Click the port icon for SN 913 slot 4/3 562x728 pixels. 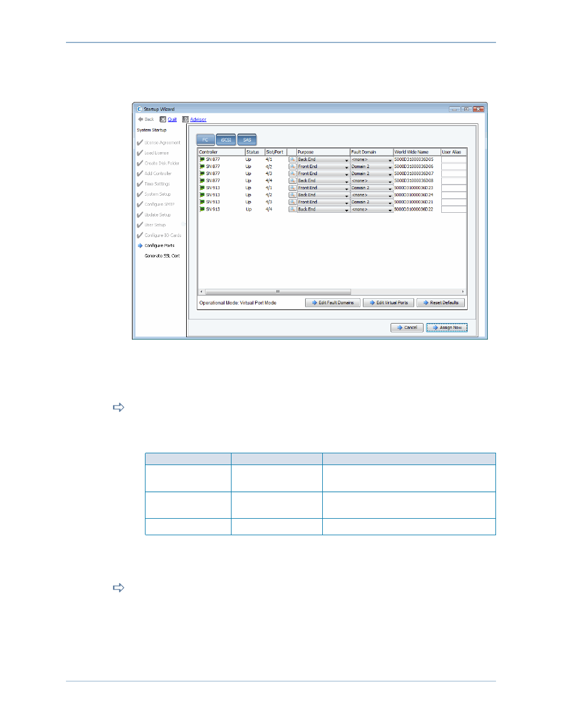coord(202,202)
